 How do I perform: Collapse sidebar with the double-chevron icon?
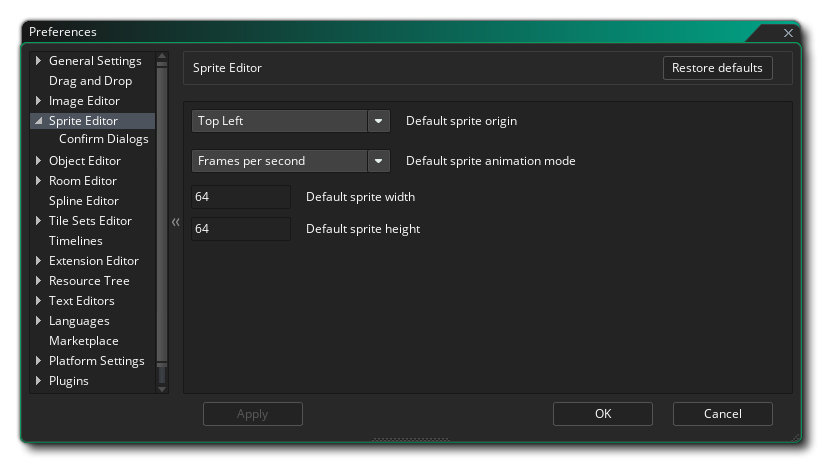click(175, 222)
